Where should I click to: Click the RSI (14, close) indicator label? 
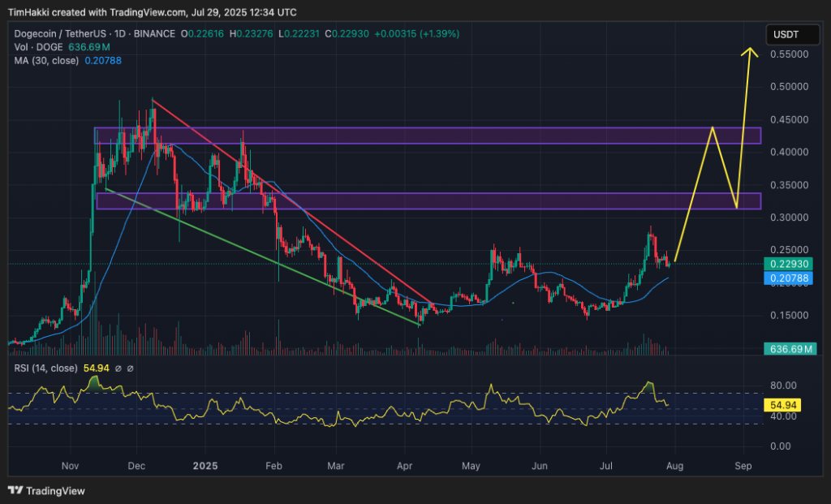(45, 368)
